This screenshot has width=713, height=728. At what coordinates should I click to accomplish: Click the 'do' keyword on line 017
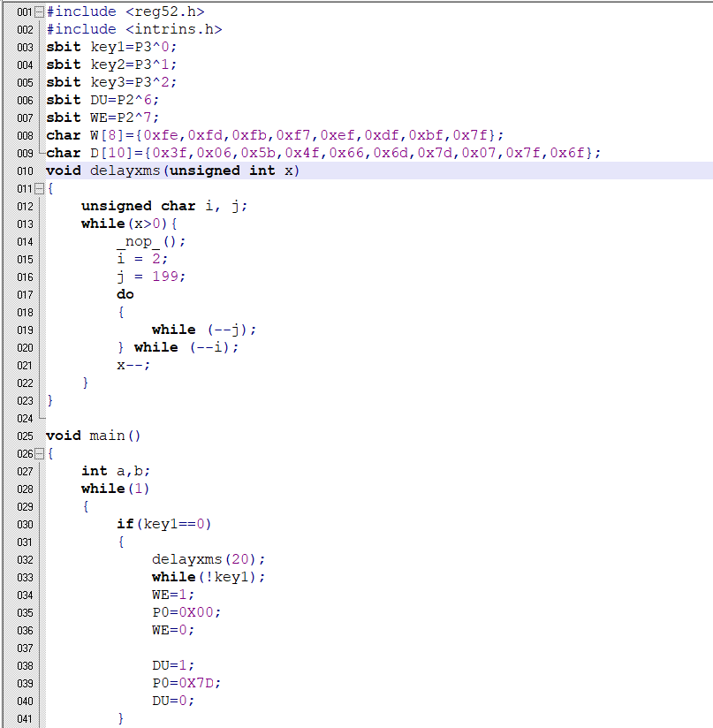125,294
